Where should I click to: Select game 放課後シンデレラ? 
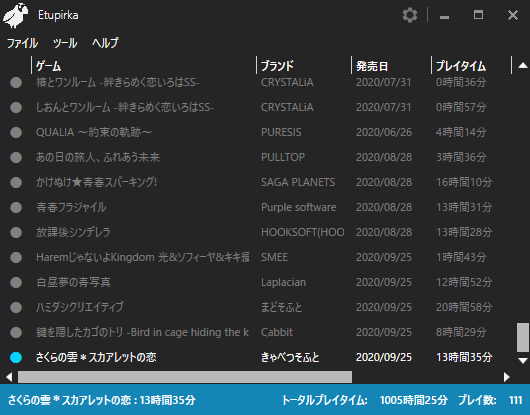[x=73, y=233]
